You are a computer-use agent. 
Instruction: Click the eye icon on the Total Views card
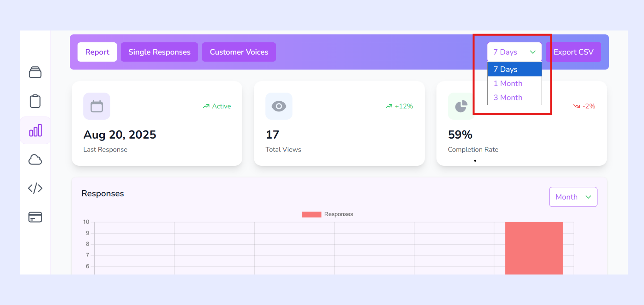279,106
